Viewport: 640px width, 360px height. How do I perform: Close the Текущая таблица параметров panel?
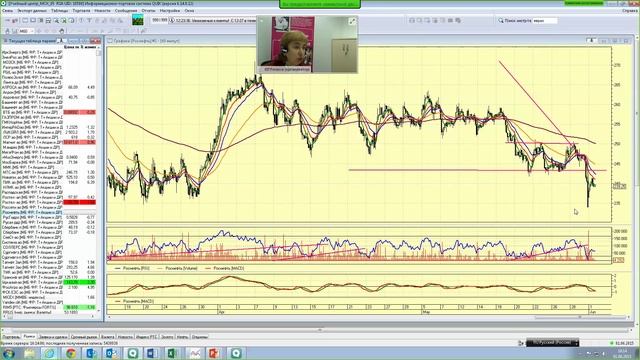click(96, 41)
